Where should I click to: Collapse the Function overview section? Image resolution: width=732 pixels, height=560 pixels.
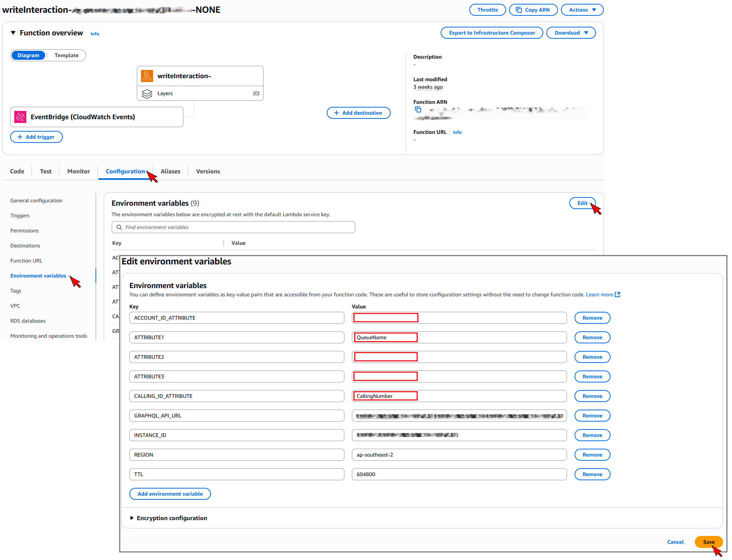tap(13, 33)
